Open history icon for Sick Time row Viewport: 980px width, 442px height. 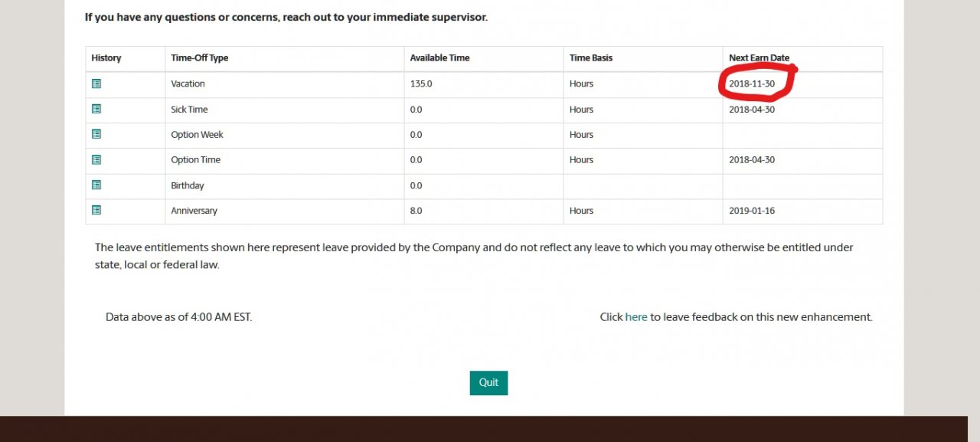point(96,109)
